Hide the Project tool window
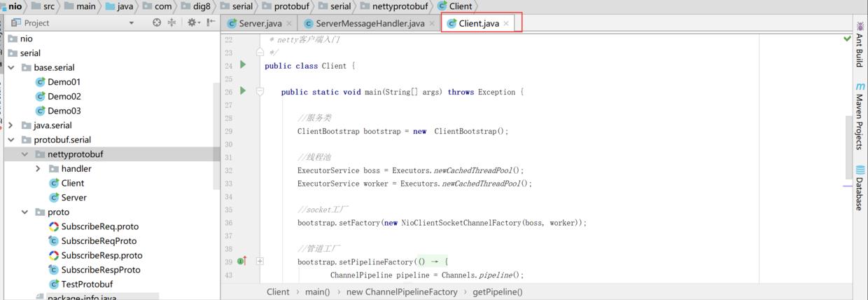The image size is (868, 300). [x=211, y=22]
